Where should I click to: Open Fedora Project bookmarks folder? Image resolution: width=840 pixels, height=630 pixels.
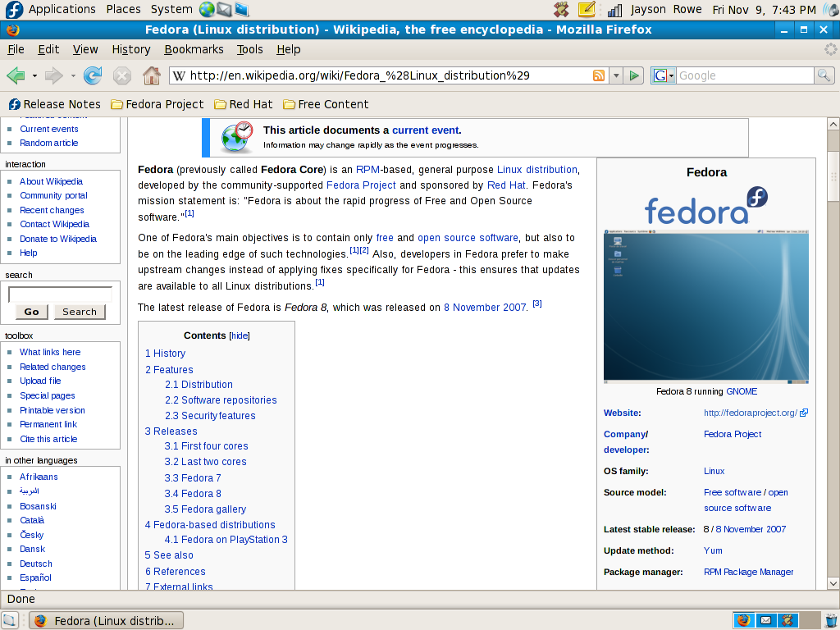point(157,104)
